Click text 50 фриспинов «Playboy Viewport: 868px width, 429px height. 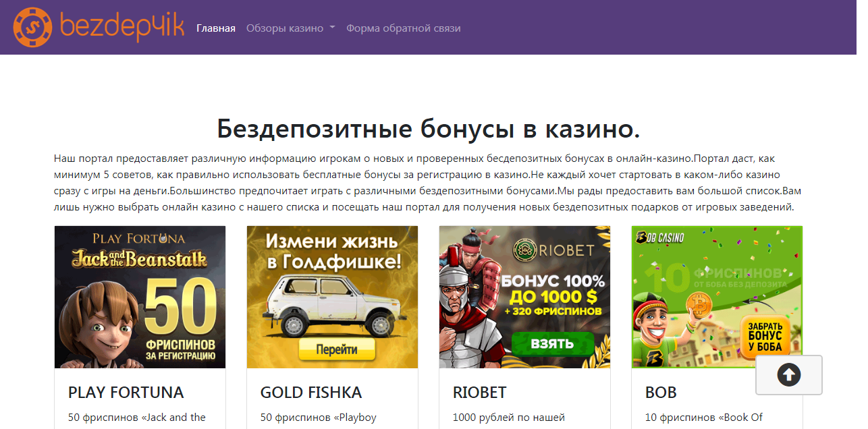[319, 418]
